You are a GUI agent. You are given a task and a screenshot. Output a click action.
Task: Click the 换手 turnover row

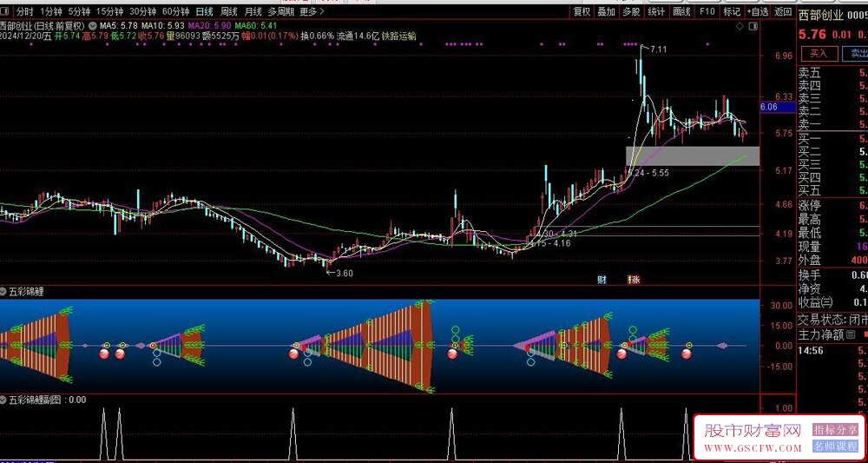coord(832,275)
